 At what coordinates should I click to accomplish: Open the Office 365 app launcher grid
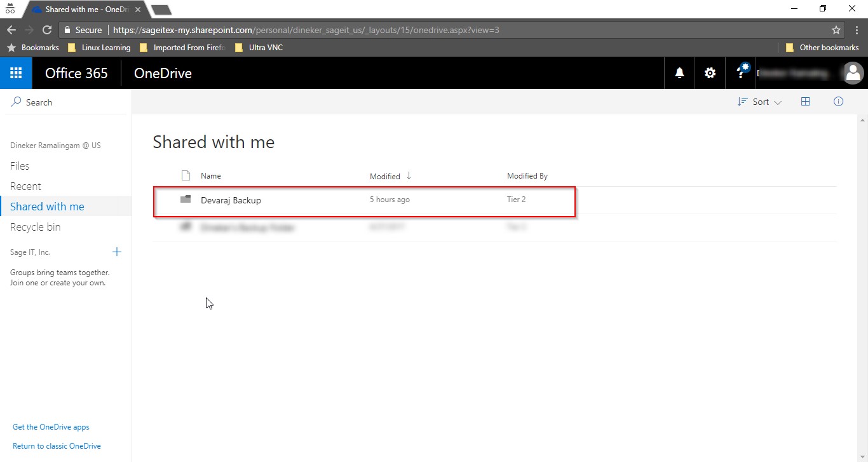click(x=16, y=73)
